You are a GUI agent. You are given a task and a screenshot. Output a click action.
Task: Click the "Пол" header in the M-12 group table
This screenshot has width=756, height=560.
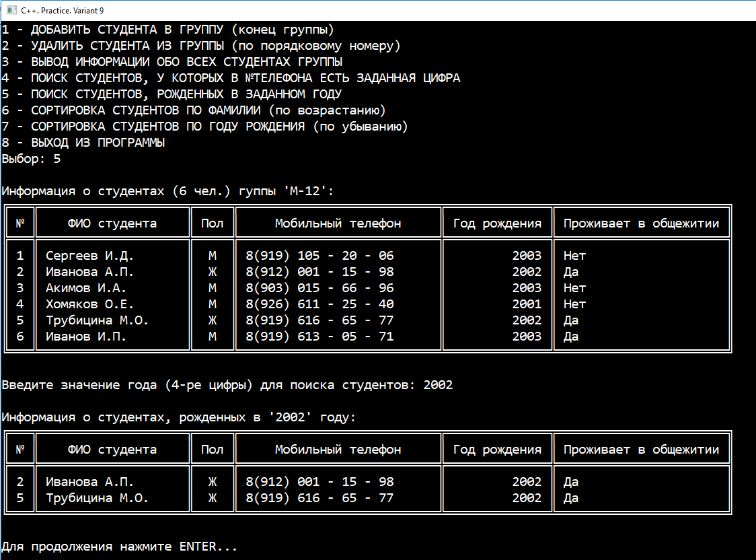tap(212, 223)
